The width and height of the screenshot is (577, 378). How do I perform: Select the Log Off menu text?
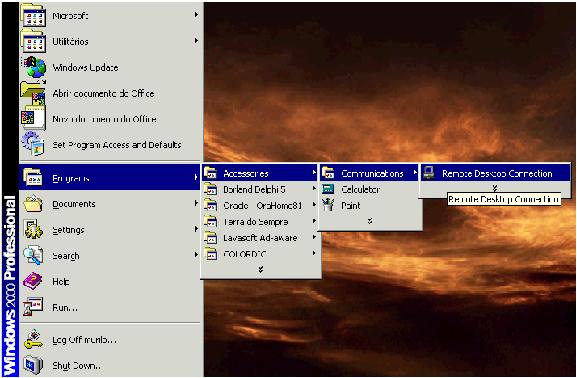click(84, 340)
